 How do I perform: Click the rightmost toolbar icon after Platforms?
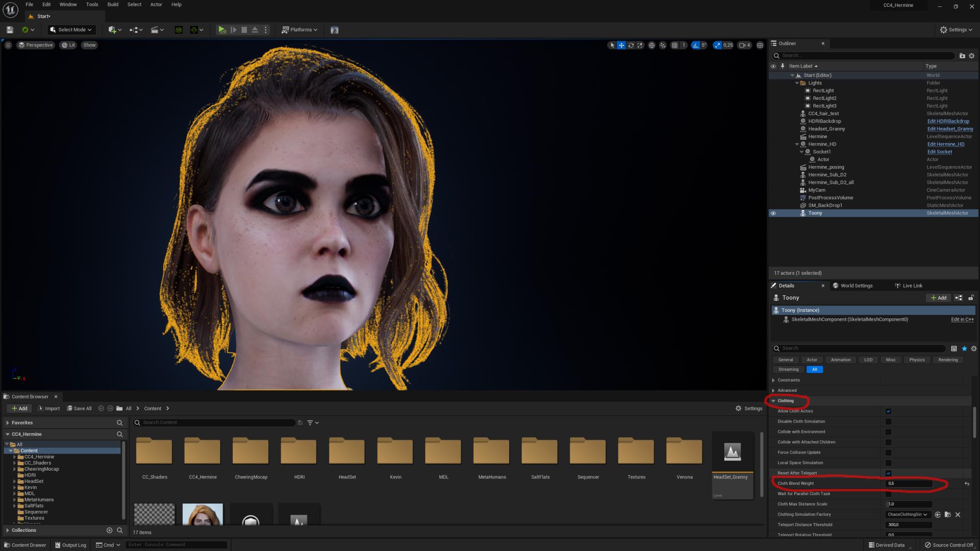coord(335,30)
